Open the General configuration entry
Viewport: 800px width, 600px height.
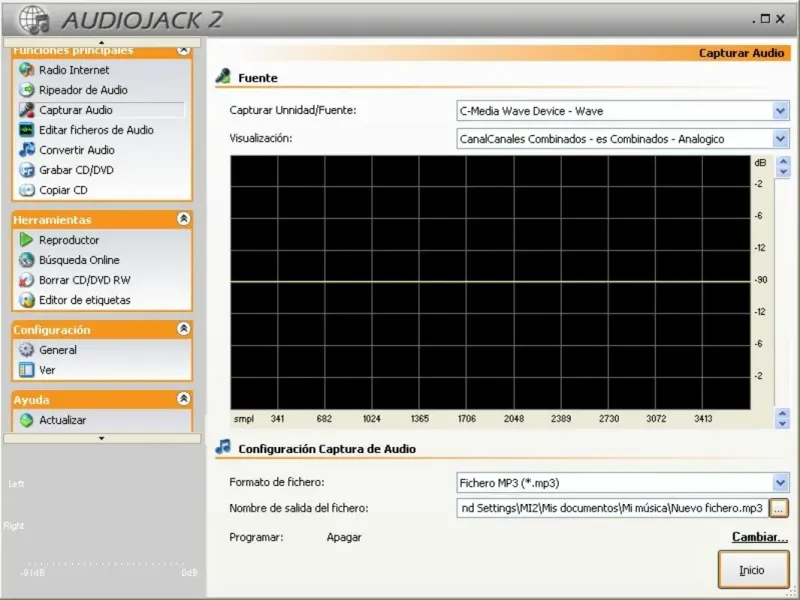pyautogui.click(x=58, y=350)
